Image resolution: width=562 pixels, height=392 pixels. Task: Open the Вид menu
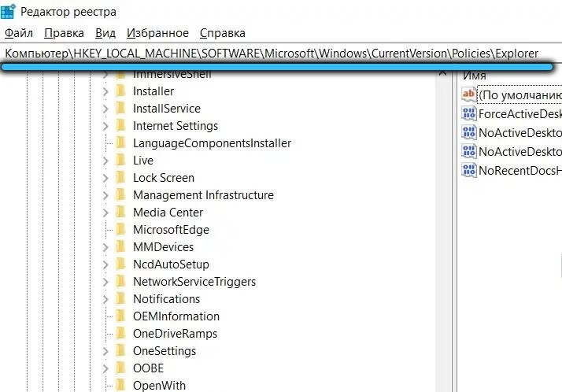pos(105,33)
